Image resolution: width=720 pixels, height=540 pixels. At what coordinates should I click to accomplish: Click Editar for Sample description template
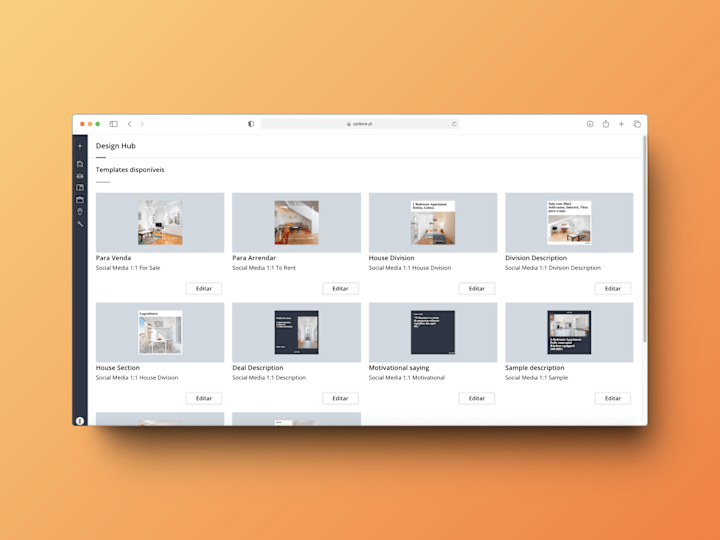coord(613,398)
